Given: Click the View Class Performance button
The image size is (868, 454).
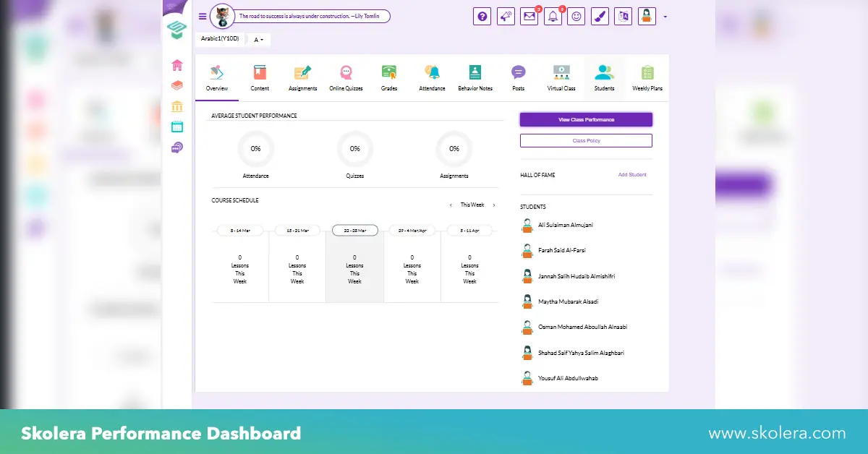Looking at the screenshot, I should [586, 119].
